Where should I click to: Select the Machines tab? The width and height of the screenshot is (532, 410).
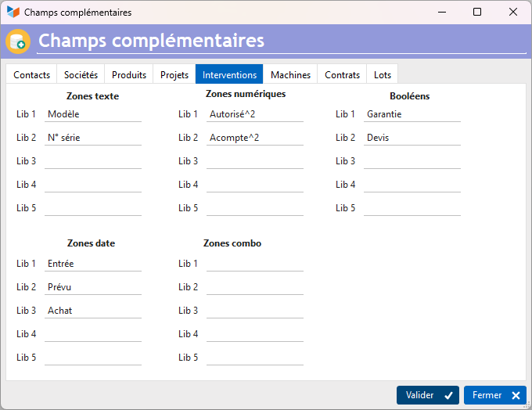(x=290, y=74)
